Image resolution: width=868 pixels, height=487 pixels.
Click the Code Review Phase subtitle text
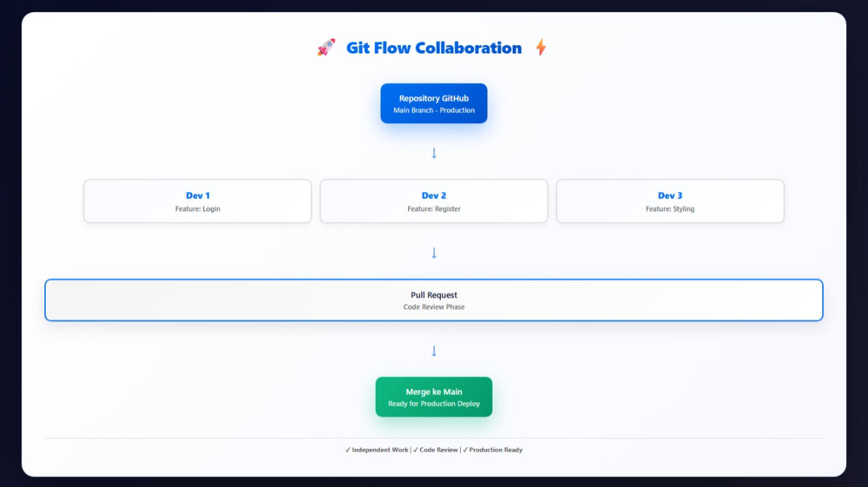click(x=435, y=307)
